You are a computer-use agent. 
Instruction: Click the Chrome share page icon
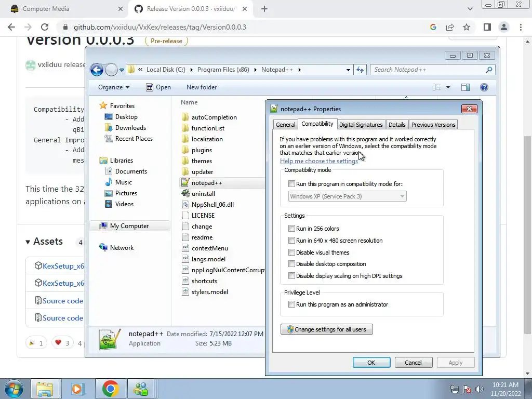[x=450, y=27]
